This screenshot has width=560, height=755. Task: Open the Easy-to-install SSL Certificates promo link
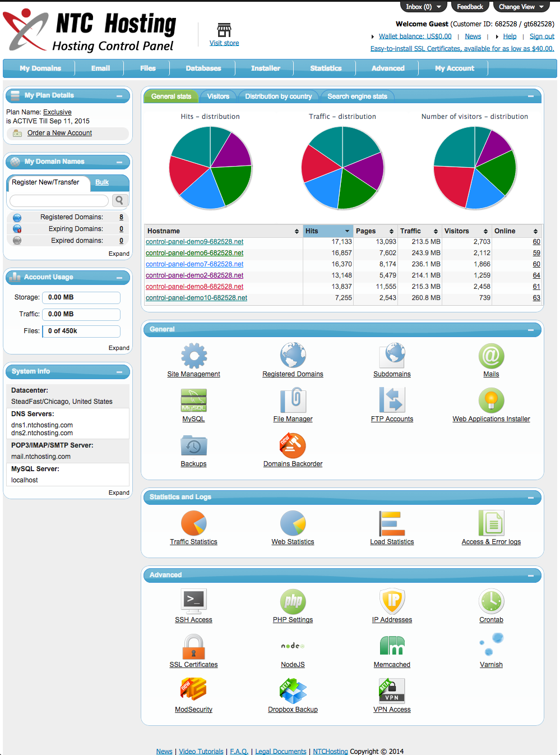point(462,49)
